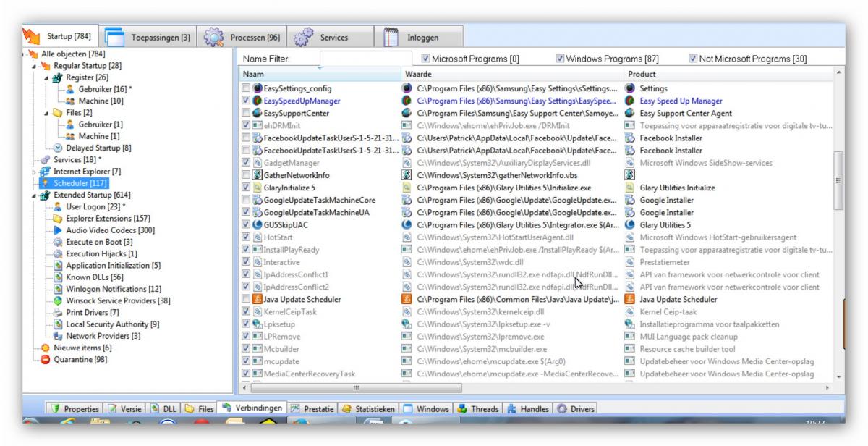The image size is (868, 446).
Task: Click the EasySupportCenter icon in Naam column
Action: (257, 113)
